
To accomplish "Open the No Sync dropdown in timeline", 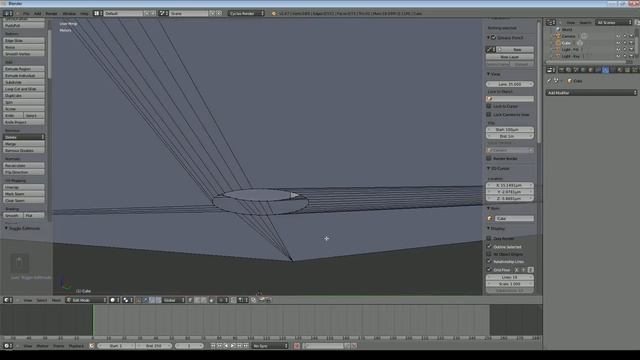I will coord(269,346).
